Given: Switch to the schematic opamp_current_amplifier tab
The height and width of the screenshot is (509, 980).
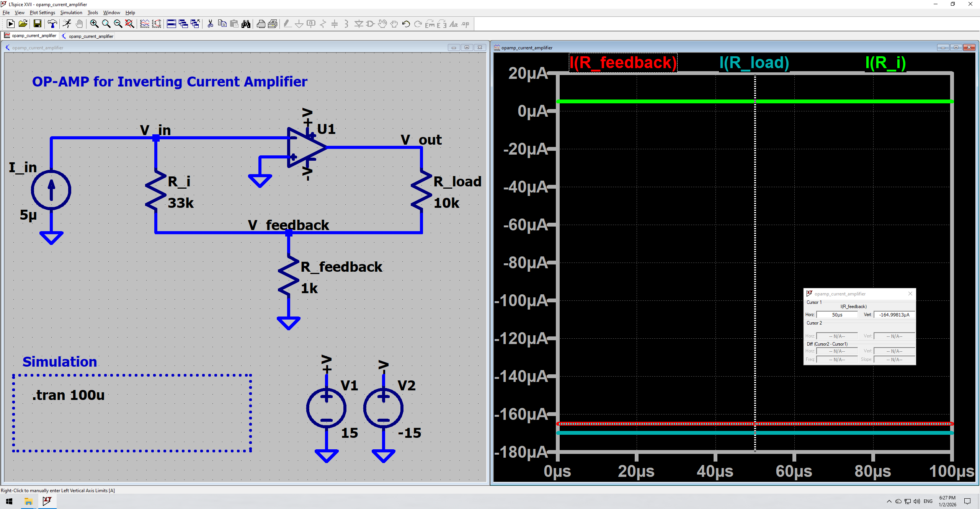Looking at the screenshot, I should coord(88,36).
